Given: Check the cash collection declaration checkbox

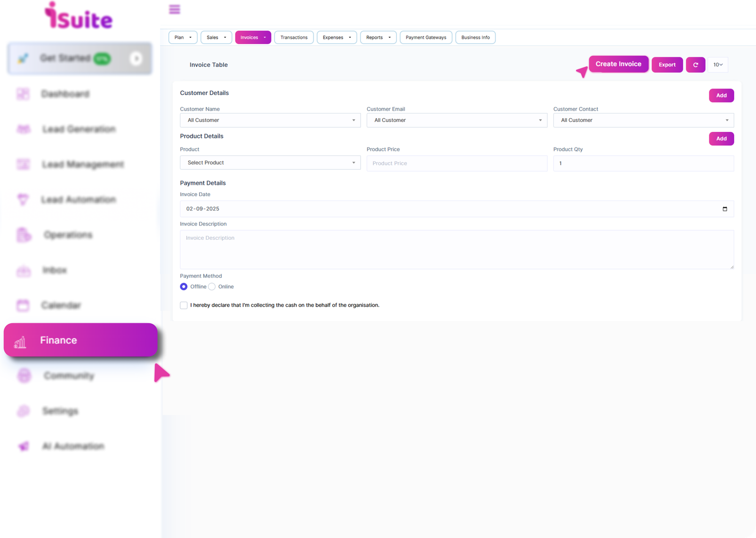Looking at the screenshot, I should [184, 305].
